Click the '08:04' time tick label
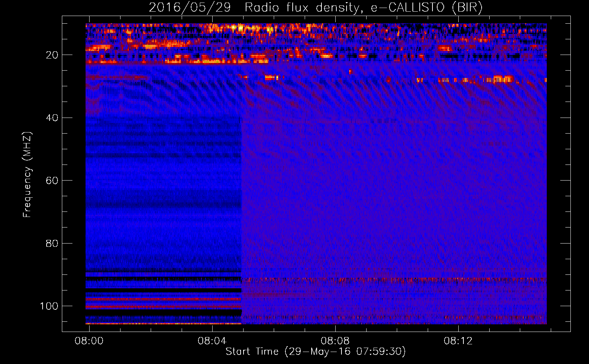589x364 pixels. click(x=212, y=341)
